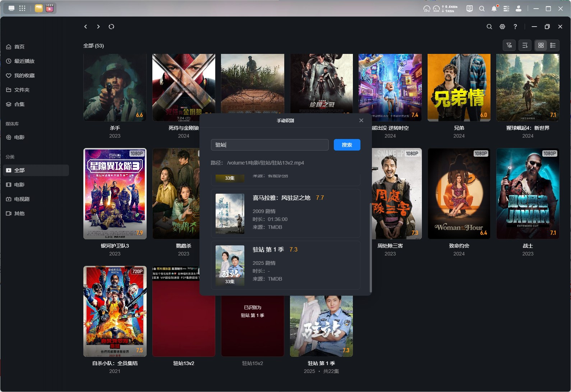Image resolution: width=571 pixels, height=392 pixels.
Task: Switch to grid poster view
Action: coord(541,45)
